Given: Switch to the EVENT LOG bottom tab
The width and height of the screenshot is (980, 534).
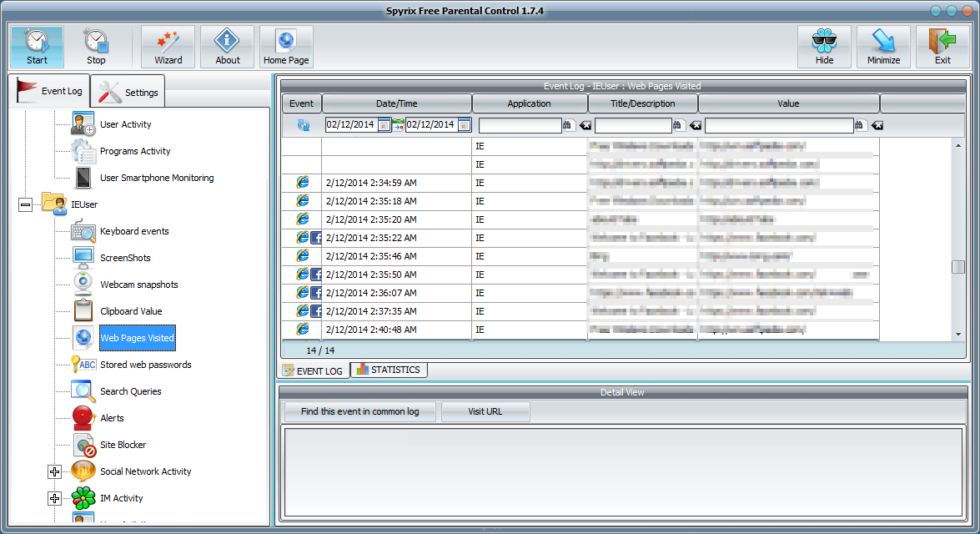Looking at the screenshot, I should [313, 370].
